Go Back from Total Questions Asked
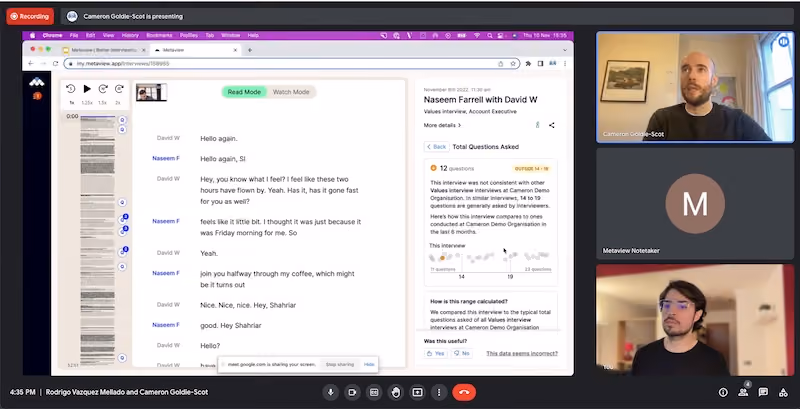Image resolution: width=800 pixels, height=409 pixels. tap(437, 147)
